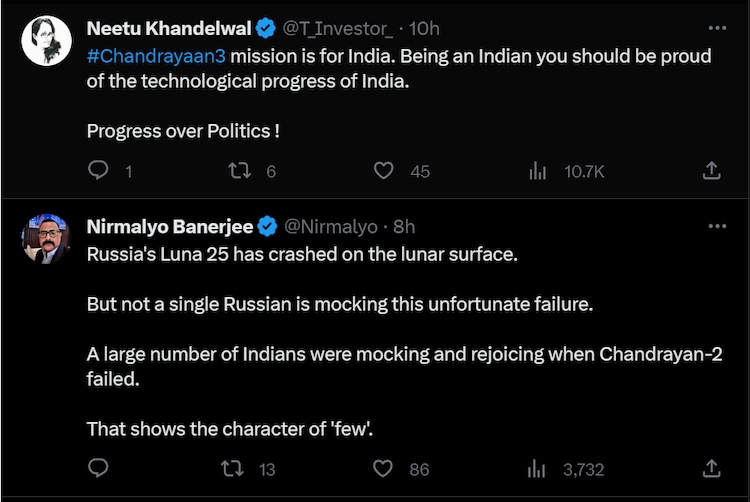750x502 pixels.
Task: Reply to Neetu Khandelwal's tweet
Action: click(98, 171)
